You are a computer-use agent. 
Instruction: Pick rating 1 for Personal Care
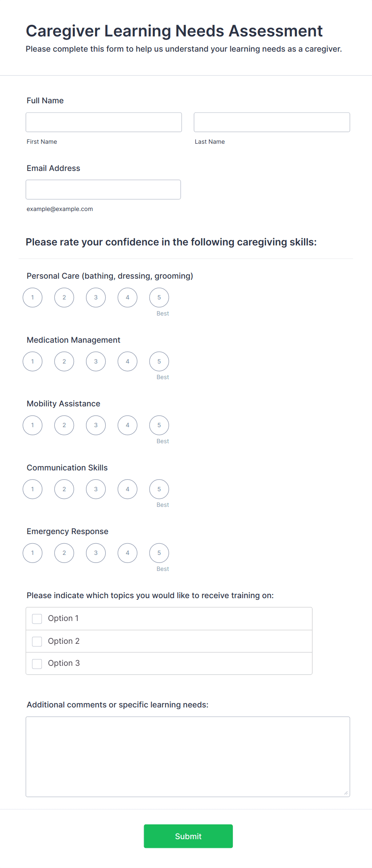32,297
